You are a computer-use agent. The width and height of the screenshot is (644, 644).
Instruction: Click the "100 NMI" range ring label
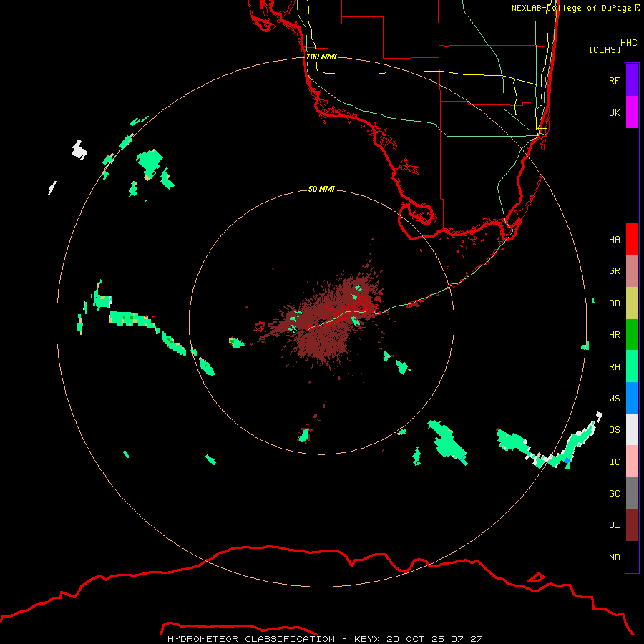pos(321,57)
